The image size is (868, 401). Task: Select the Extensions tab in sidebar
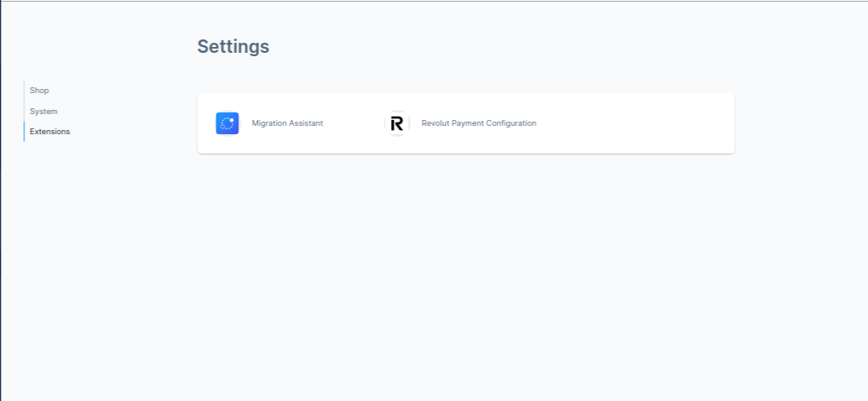(x=50, y=132)
